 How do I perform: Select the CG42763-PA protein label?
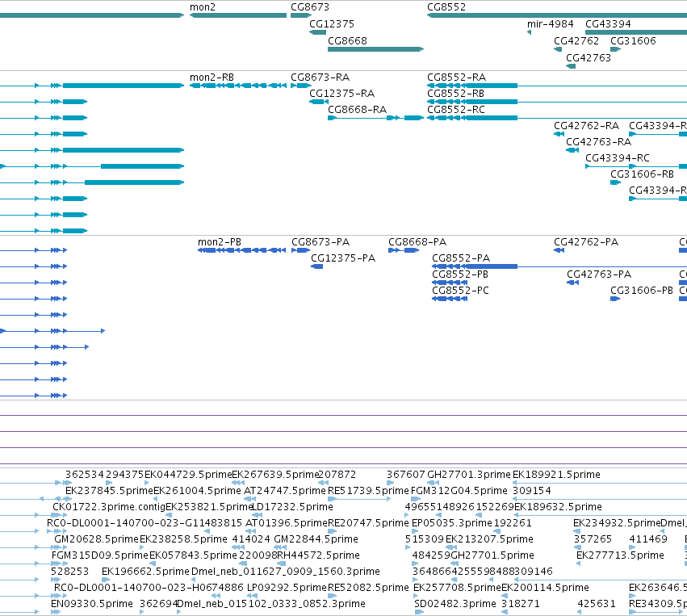[x=599, y=274]
